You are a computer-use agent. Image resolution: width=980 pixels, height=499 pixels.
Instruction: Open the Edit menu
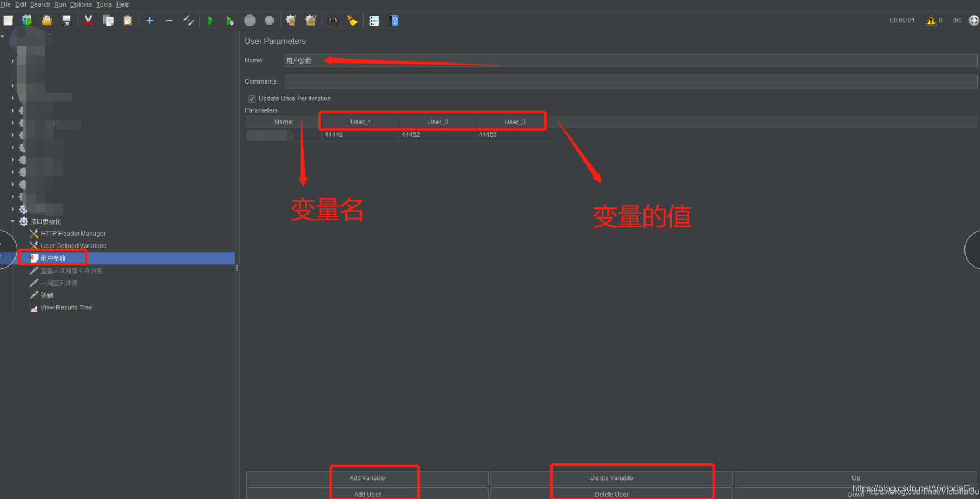point(21,4)
